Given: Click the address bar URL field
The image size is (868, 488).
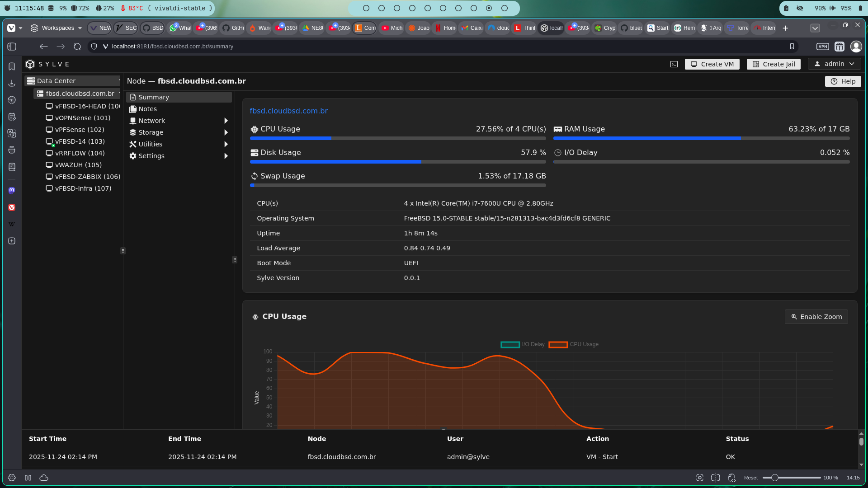Looking at the screenshot, I should (x=443, y=47).
